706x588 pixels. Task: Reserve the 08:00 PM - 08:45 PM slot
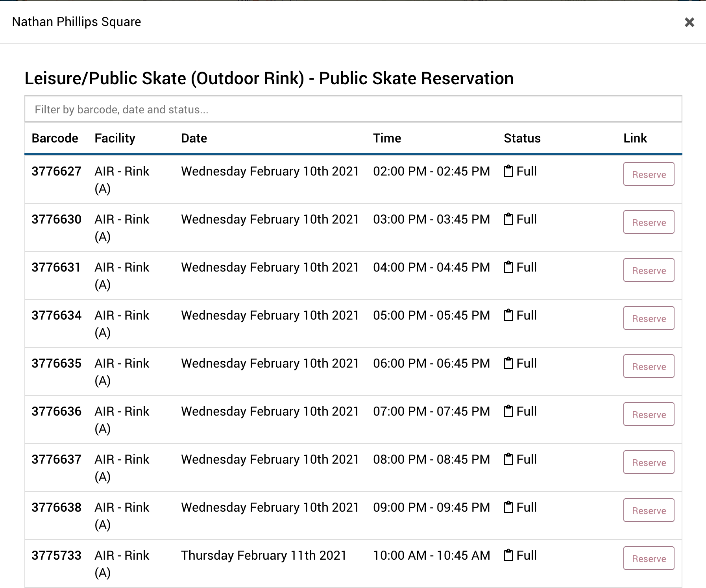[649, 462]
